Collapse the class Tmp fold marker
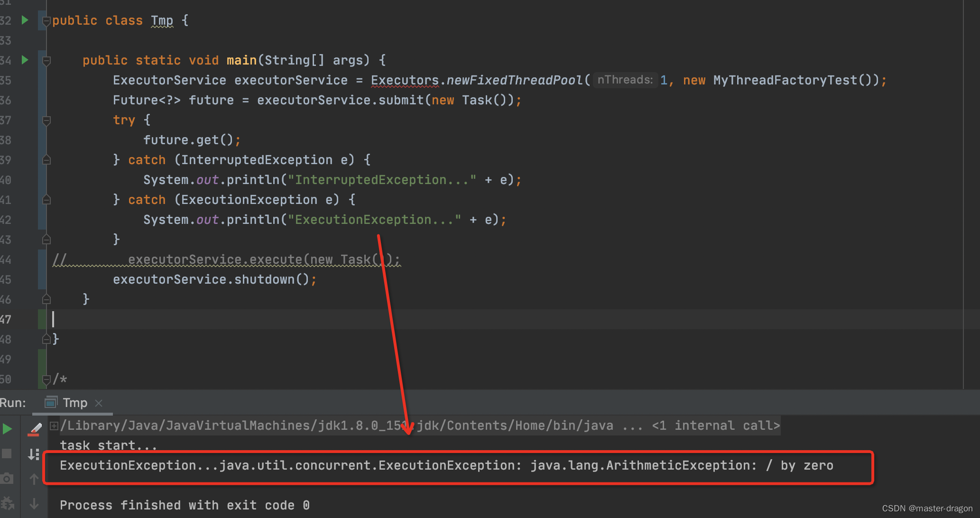Viewport: 980px width, 518px height. [x=46, y=21]
